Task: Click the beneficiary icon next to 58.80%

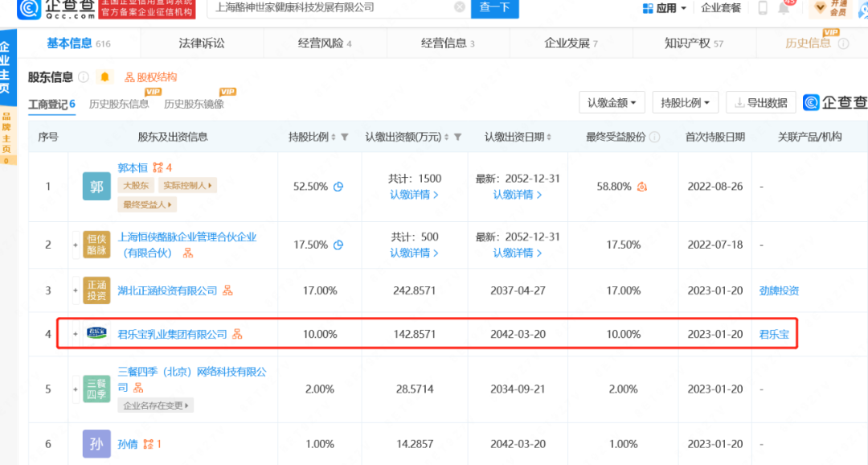Action: coord(642,187)
